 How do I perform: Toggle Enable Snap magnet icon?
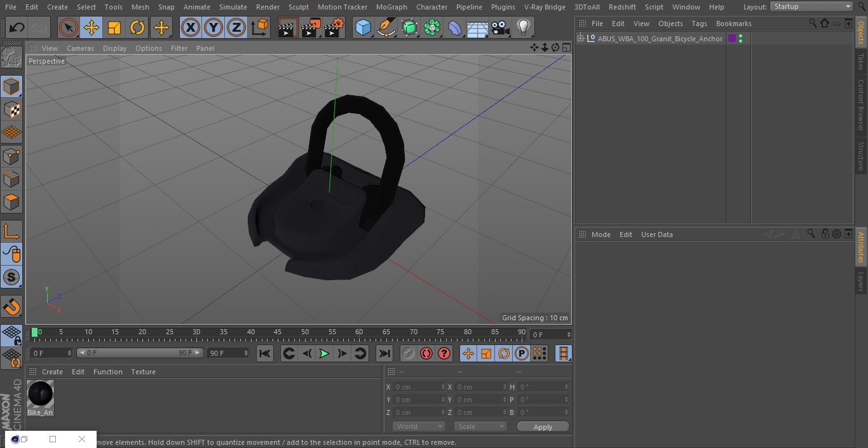click(x=11, y=306)
